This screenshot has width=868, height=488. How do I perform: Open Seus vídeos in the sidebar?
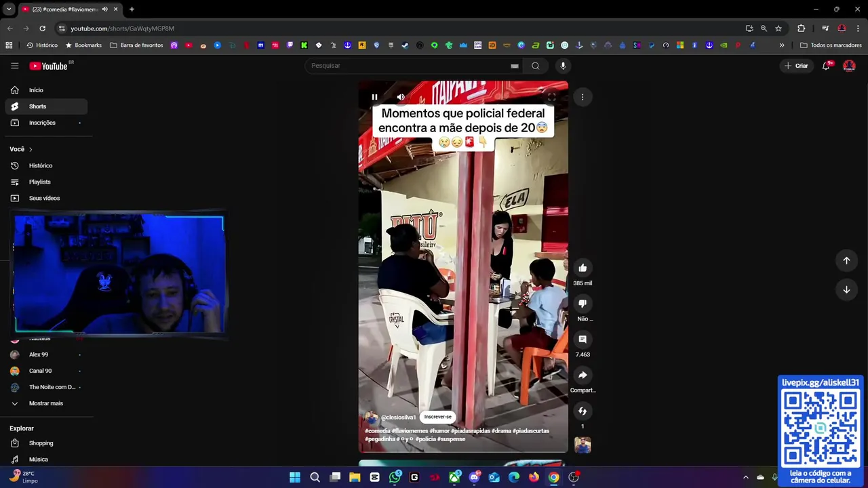[x=46, y=198]
